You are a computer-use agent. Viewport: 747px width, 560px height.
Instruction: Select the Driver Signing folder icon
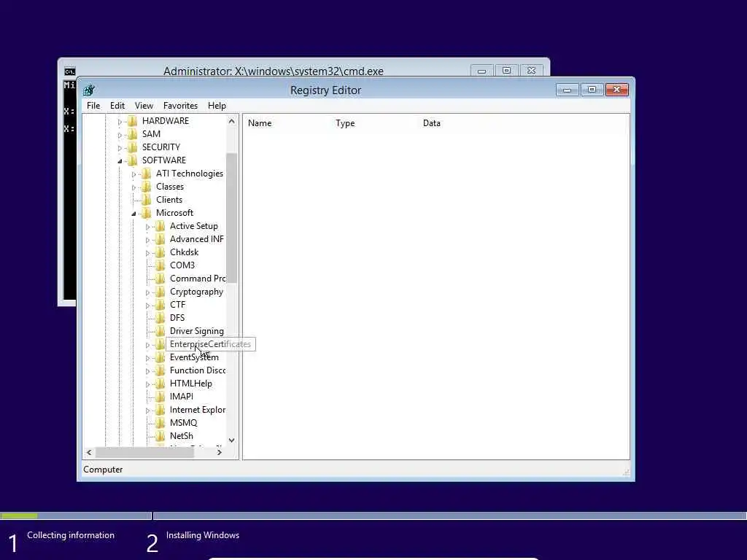tap(160, 330)
